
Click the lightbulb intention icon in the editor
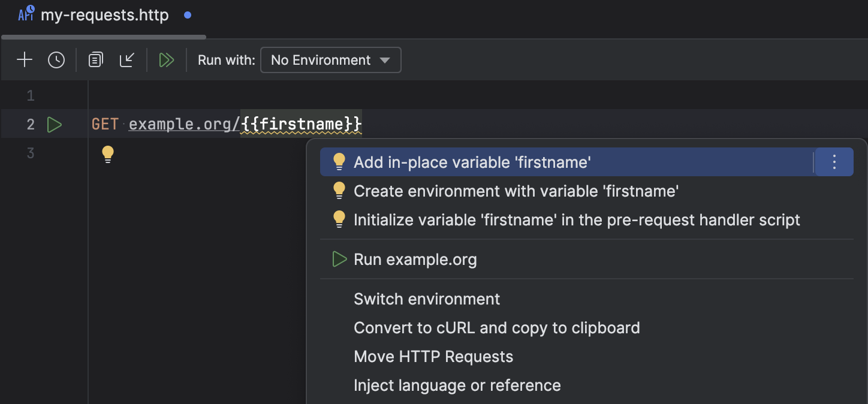[108, 153]
